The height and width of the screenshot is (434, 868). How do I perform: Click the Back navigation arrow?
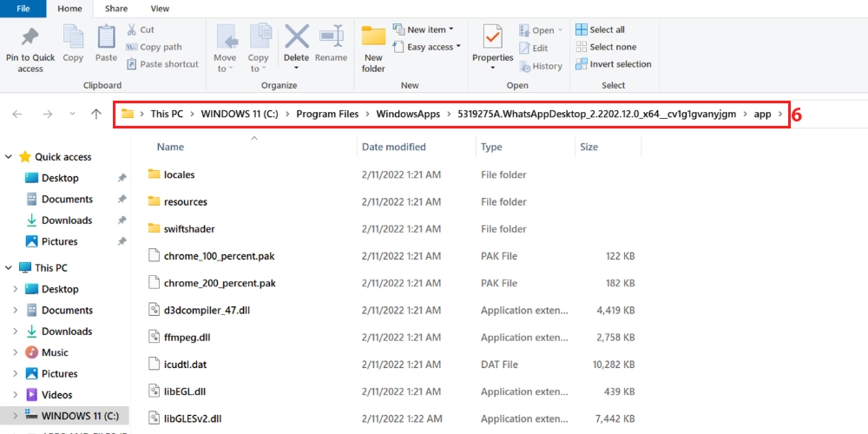tap(17, 114)
